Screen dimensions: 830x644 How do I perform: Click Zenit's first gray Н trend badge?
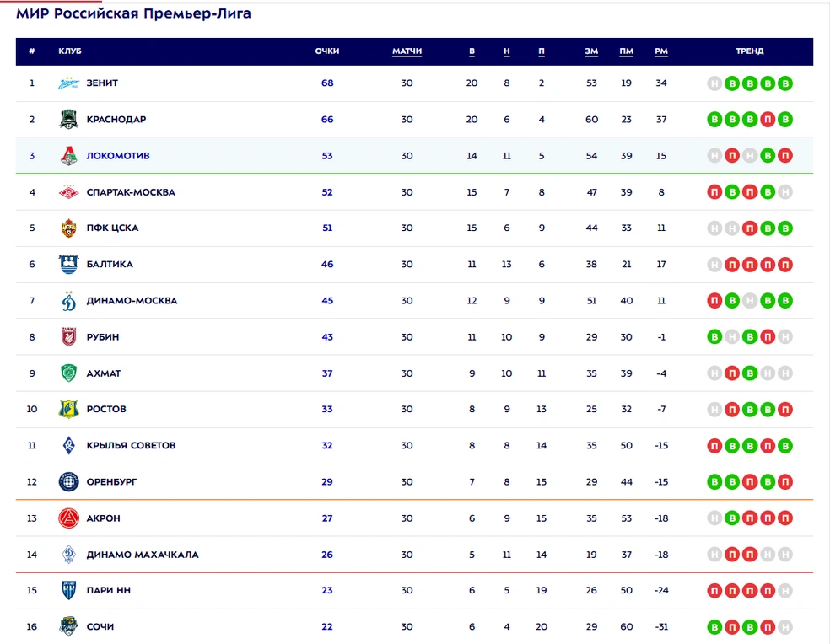714,83
